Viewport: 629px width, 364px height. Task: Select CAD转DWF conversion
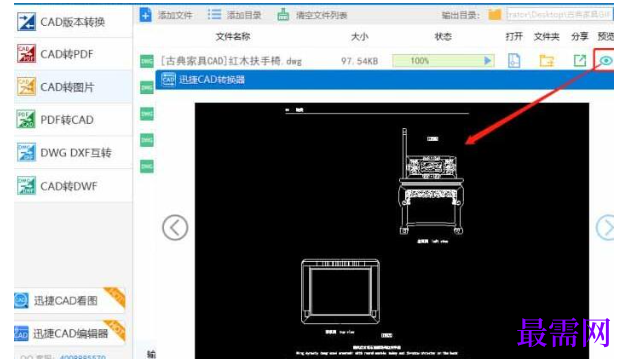pos(73,186)
